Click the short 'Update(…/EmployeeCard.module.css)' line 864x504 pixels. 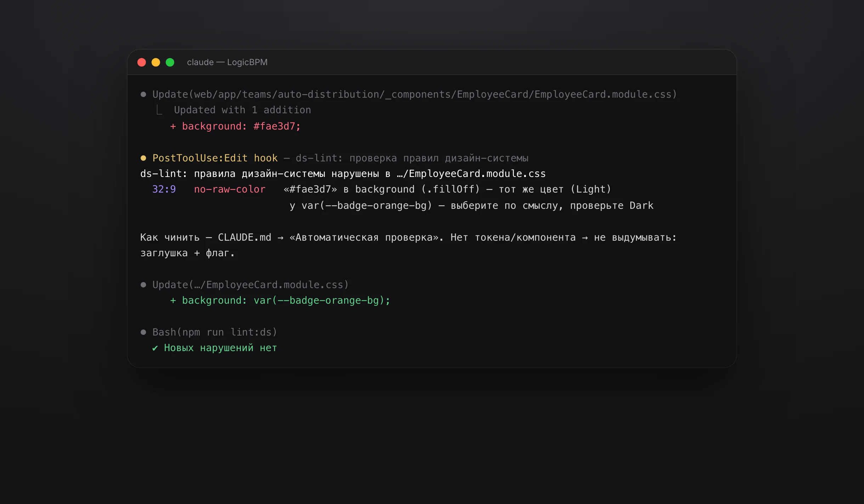click(x=250, y=285)
